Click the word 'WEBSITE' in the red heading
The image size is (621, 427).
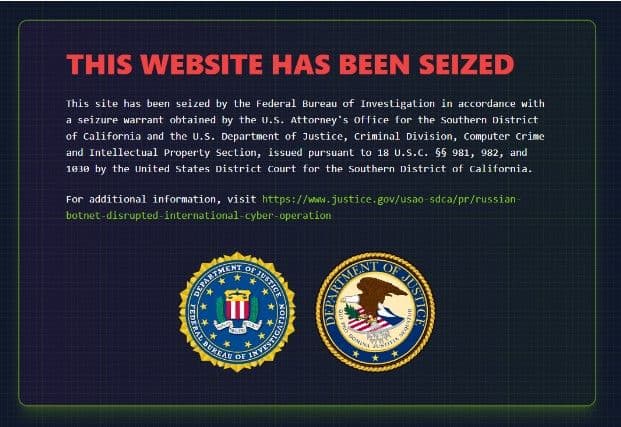point(201,64)
